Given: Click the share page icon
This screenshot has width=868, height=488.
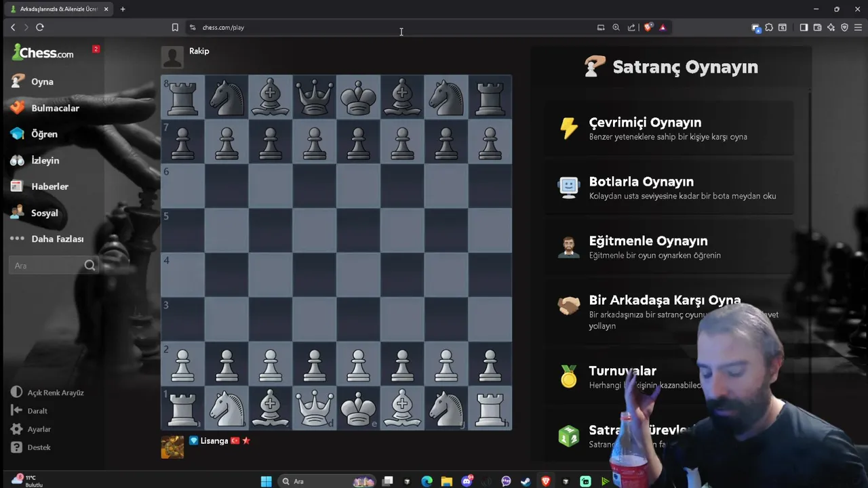Looking at the screenshot, I should coord(631,27).
